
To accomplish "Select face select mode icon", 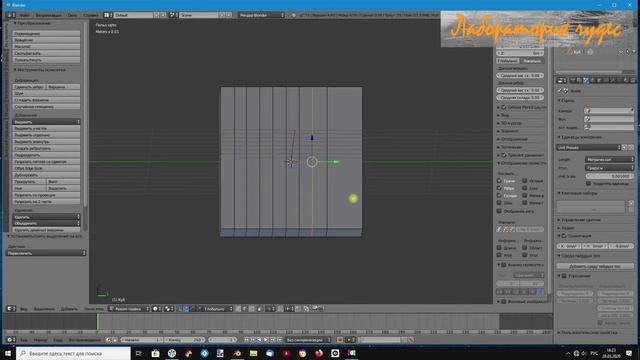I will [252, 309].
